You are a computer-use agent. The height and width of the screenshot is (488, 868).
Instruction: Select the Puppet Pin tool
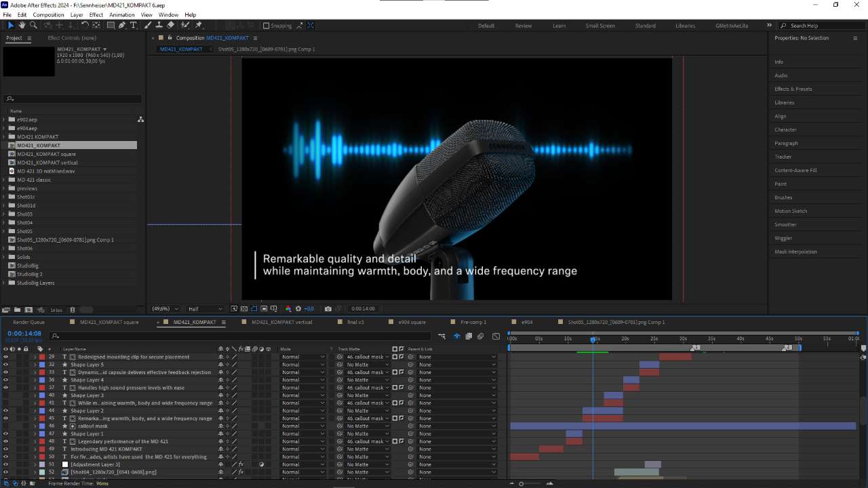point(199,26)
